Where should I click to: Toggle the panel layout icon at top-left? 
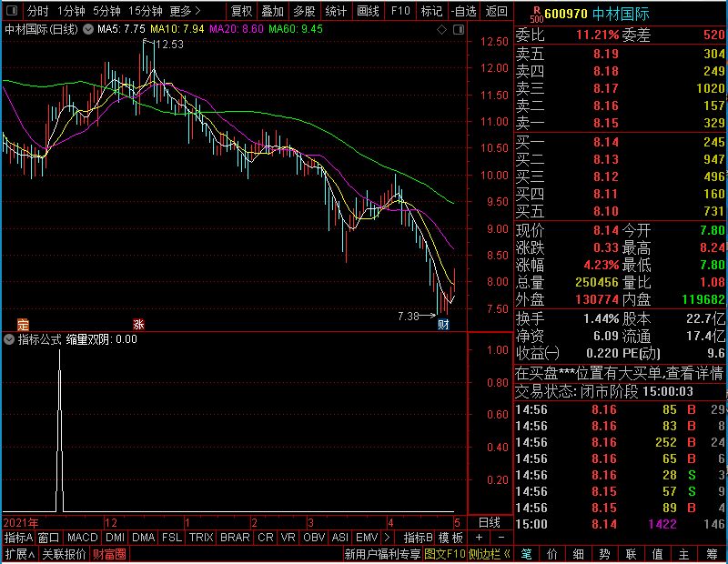[12, 10]
